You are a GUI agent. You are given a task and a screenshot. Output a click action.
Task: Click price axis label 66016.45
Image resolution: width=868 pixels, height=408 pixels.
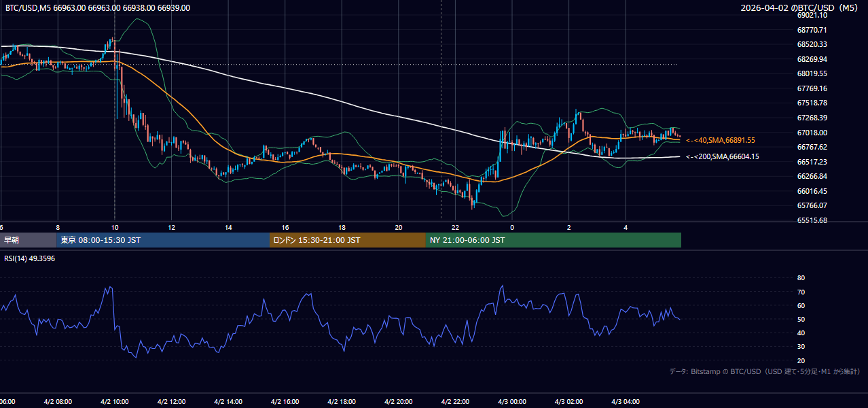[812, 191]
